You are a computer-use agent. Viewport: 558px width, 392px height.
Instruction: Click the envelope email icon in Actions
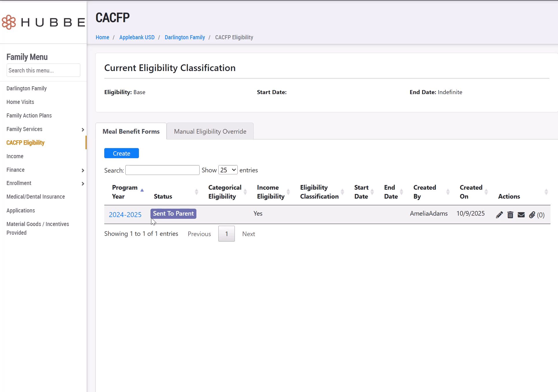coord(521,215)
